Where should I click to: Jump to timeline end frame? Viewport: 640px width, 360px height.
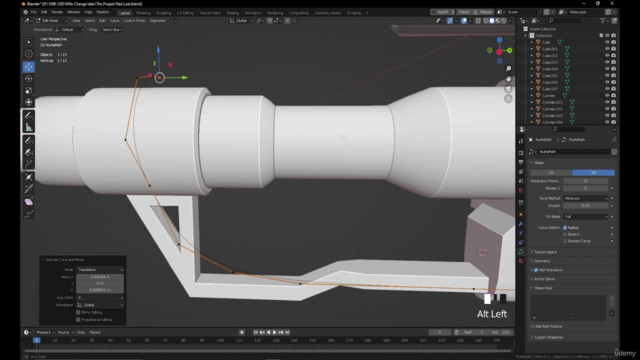click(287, 332)
